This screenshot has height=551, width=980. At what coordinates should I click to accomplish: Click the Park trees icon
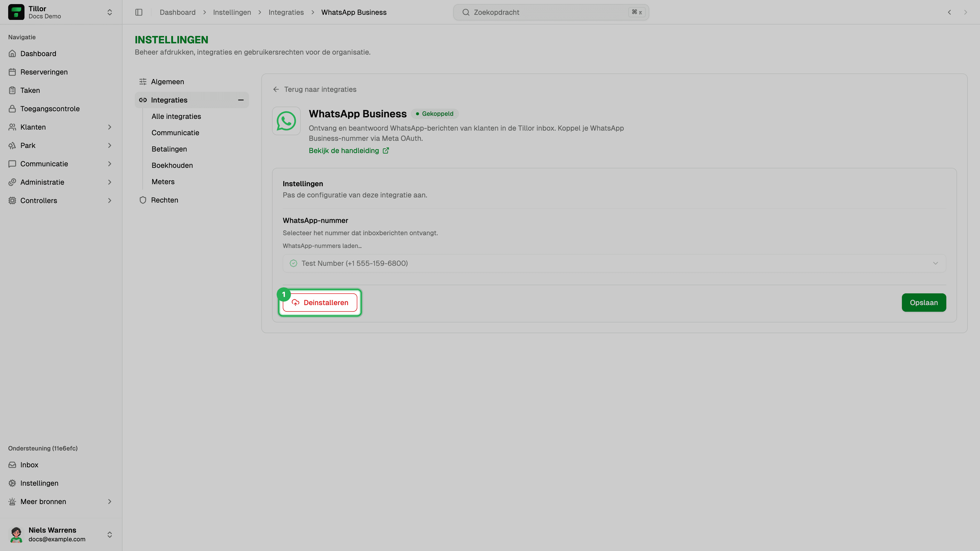[12, 145]
